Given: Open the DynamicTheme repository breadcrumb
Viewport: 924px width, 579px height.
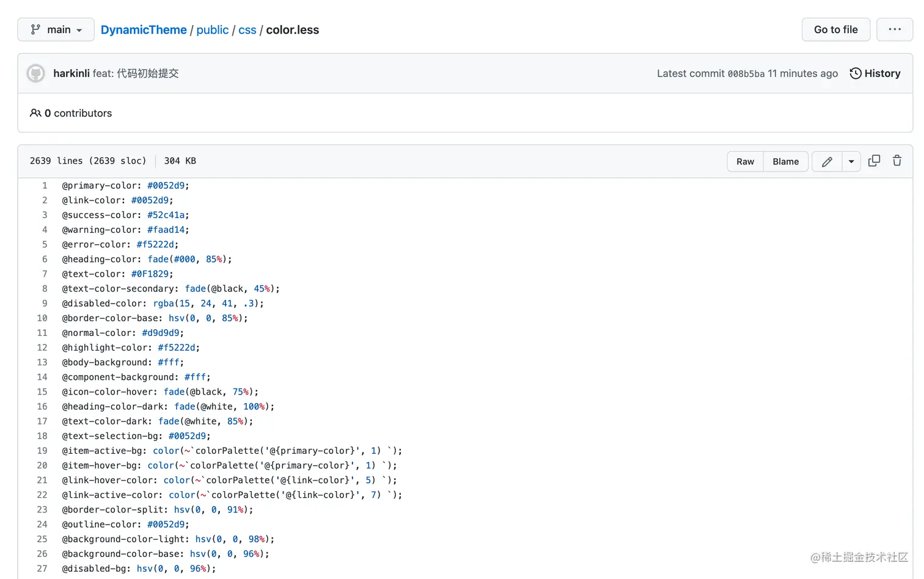Looking at the screenshot, I should [x=144, y=30].
